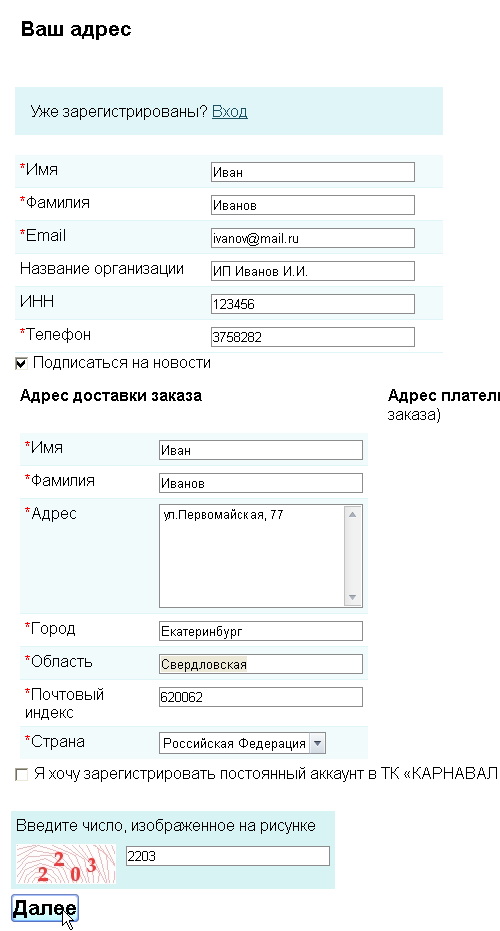
Task: Click the address scrollbar up arrow
Action: (352, 514)
